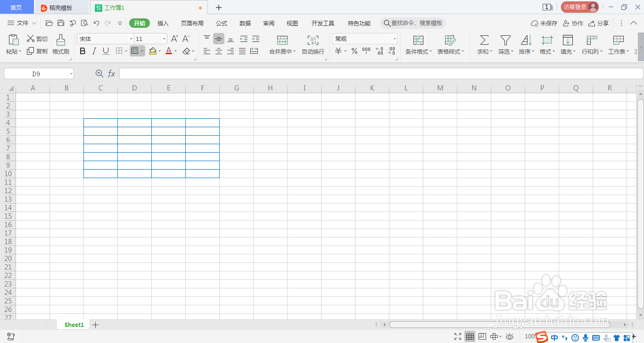
Task: Expand the AutoSum (求和) dropdown
Action: pyautogui.click(x=485, y=52)
